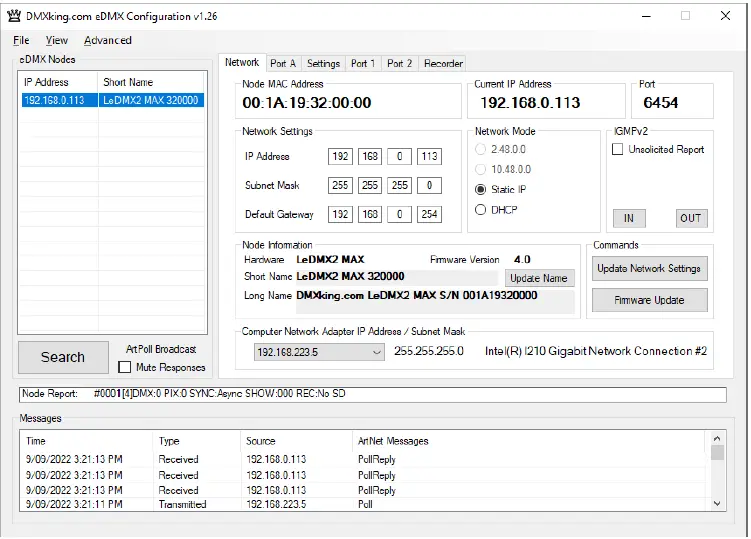Click the DMXking crown icon in title bar
The height and width of the screenshot is (539, 751).
click(14, 16)
